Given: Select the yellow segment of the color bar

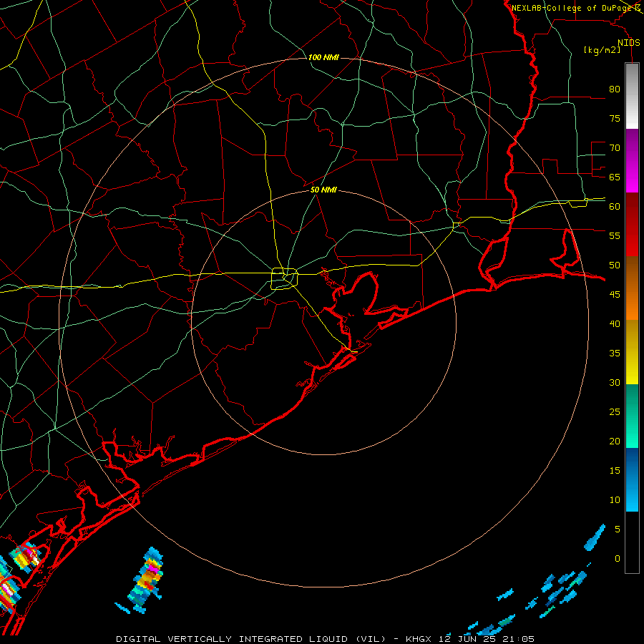Looking at the screenshot, I should 632,352.
